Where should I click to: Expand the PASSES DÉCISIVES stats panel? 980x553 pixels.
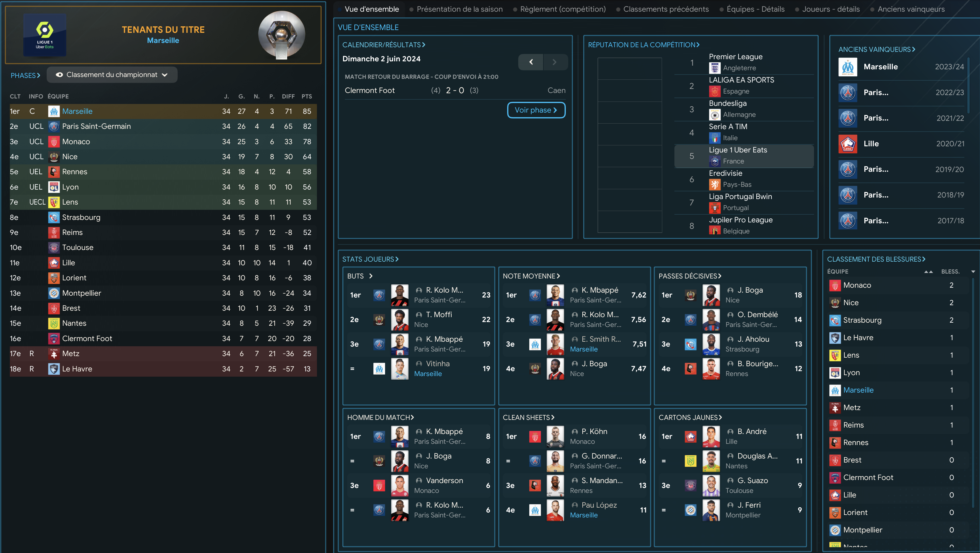click(690, 276)
